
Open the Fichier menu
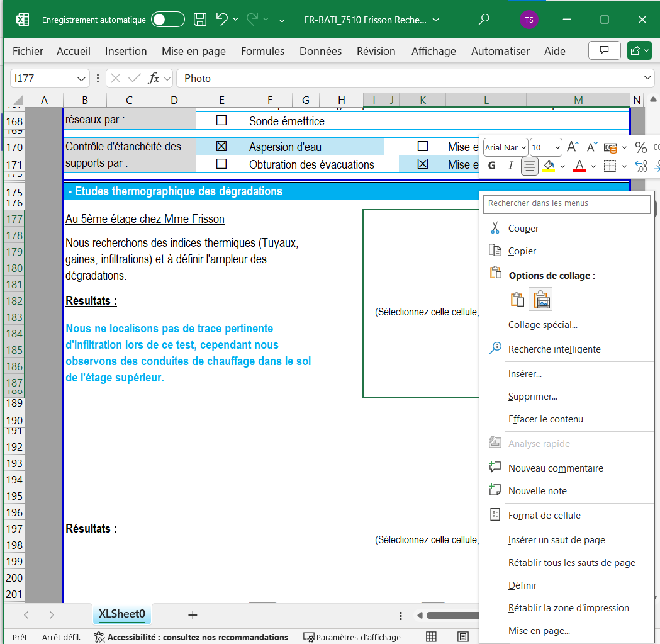click(28, 51)
